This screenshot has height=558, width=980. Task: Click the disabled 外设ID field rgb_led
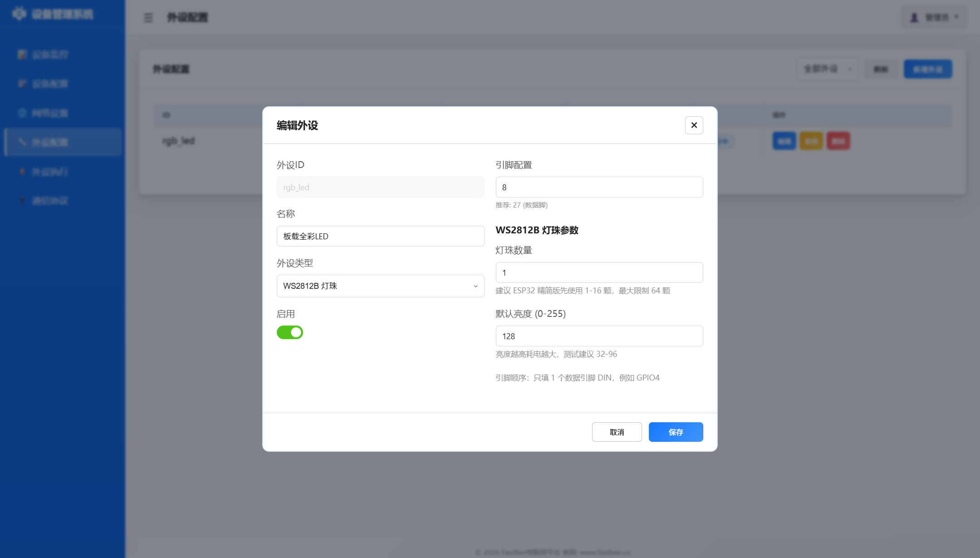pos(380,187)
